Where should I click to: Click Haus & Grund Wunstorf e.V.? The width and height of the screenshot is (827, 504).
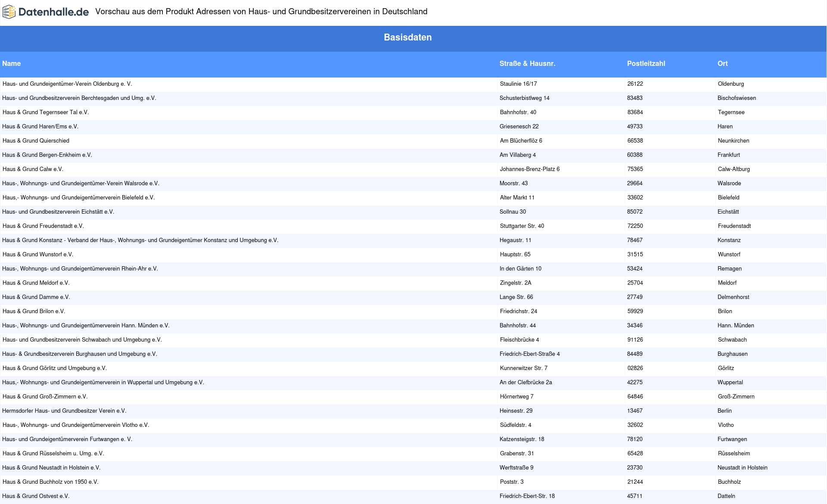pyautogui.click(x=38, y=255)
